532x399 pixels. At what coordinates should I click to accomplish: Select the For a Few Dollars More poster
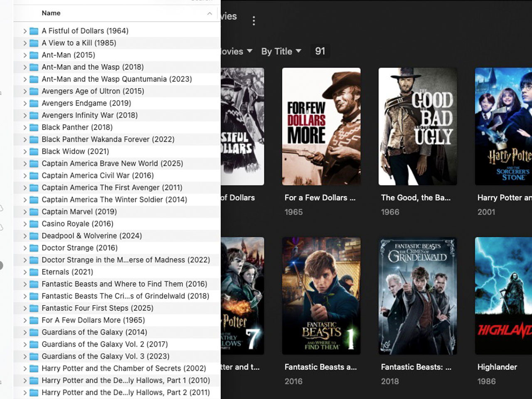[321, 126]
